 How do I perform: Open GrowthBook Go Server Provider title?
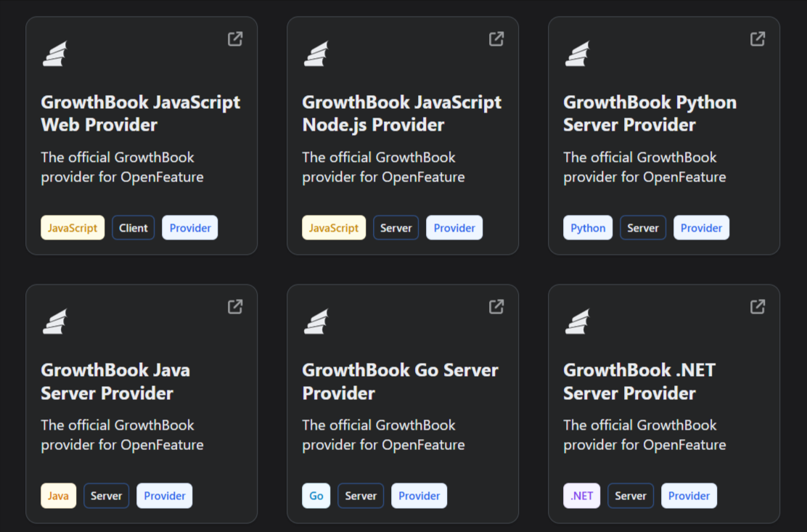(x=401, y=382)
